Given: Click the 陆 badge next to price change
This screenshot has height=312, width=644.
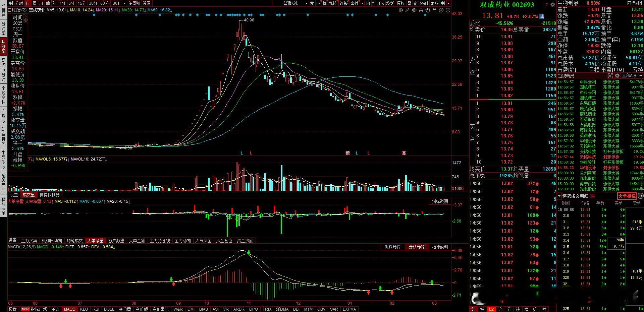Looking at the screenshot, I should [542, 16].
